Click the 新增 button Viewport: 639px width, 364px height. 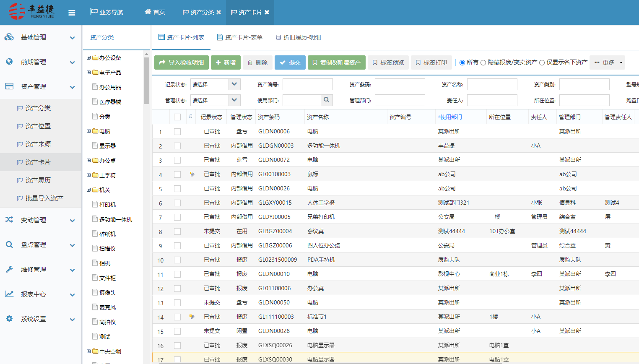tap(226, 62)
